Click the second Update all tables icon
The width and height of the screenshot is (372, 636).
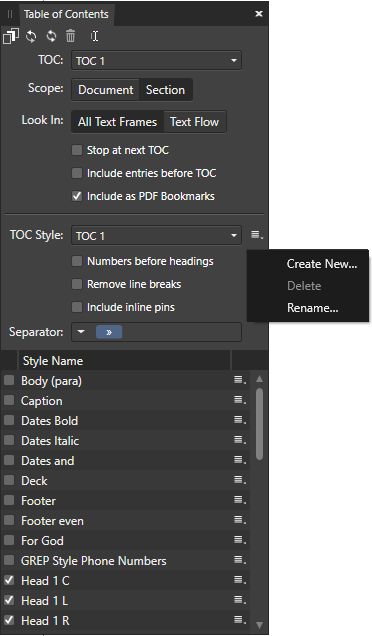(x=51, y=36)
